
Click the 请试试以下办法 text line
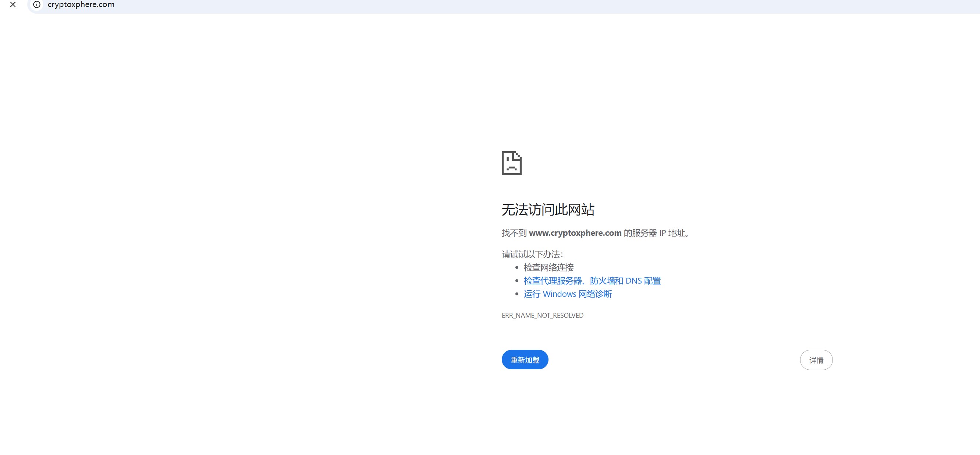click(532, 254)
